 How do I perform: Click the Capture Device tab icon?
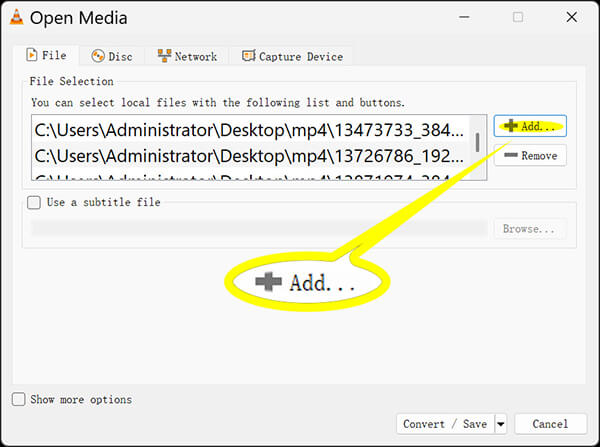[248, 57]
